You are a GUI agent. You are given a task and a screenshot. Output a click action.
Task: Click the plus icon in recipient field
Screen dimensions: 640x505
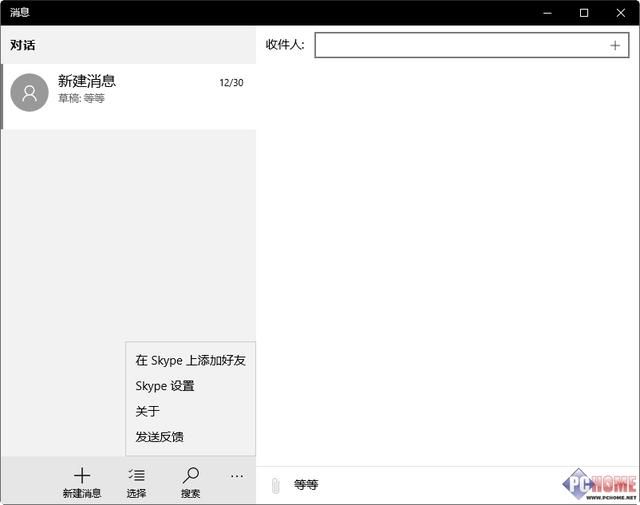[615, 45]
